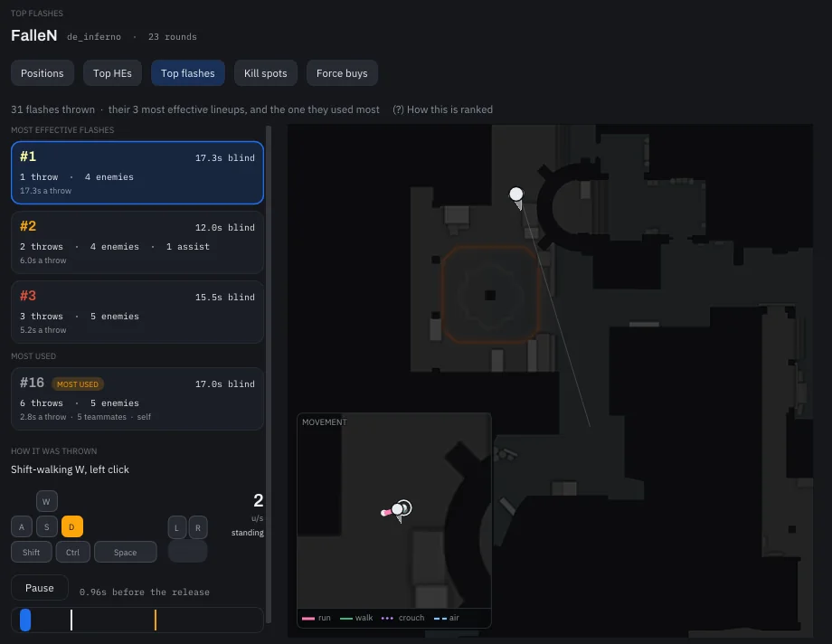Open the Top HEs tab
Image resolution: width=832 pixels, height=644 pixels.
click(x=112, y=73)
